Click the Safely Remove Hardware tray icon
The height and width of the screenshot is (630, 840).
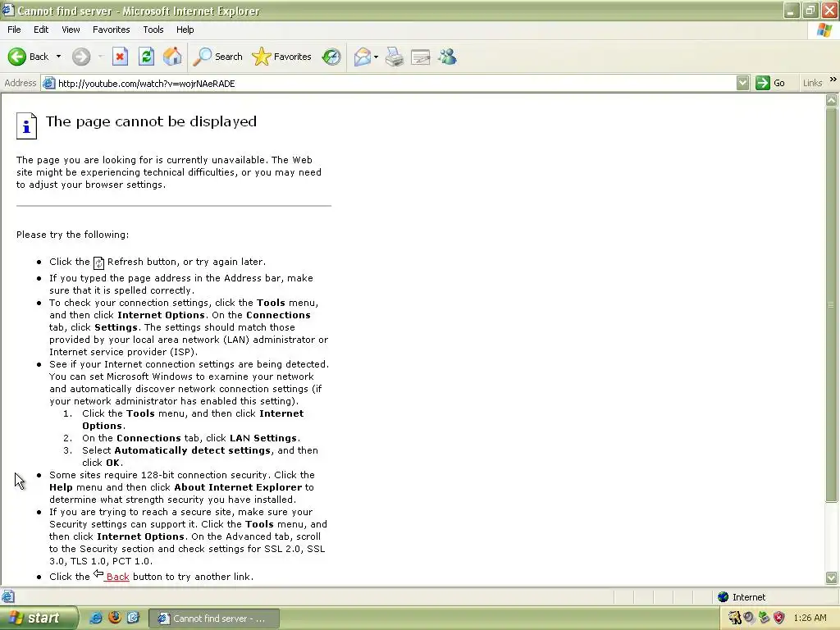click(764, 619)
